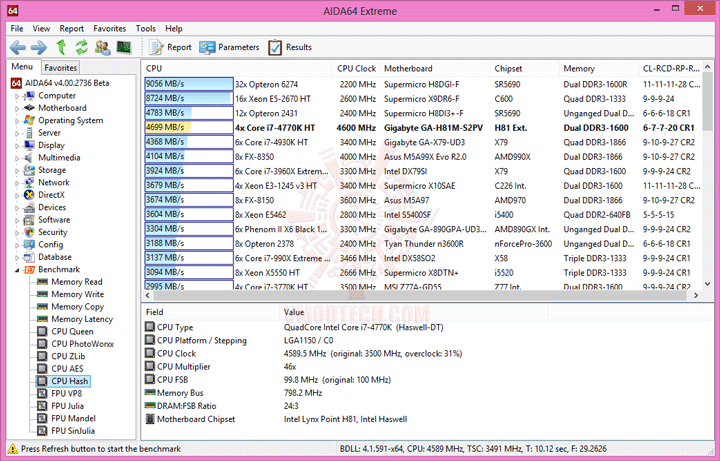Select the Motherboard icon in tree

click(x=29, y=108)
